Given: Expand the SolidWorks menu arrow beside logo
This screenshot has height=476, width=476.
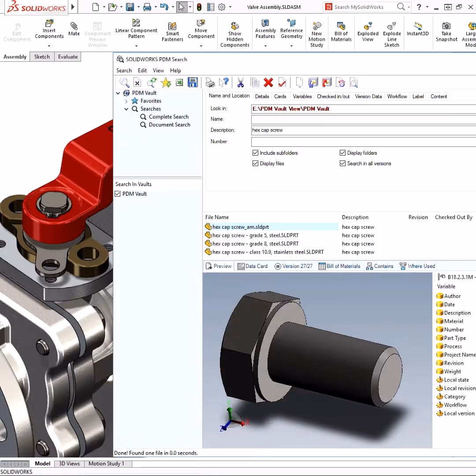Looking at the screenshot, I should pyautogui.click(x=73, y=7).
